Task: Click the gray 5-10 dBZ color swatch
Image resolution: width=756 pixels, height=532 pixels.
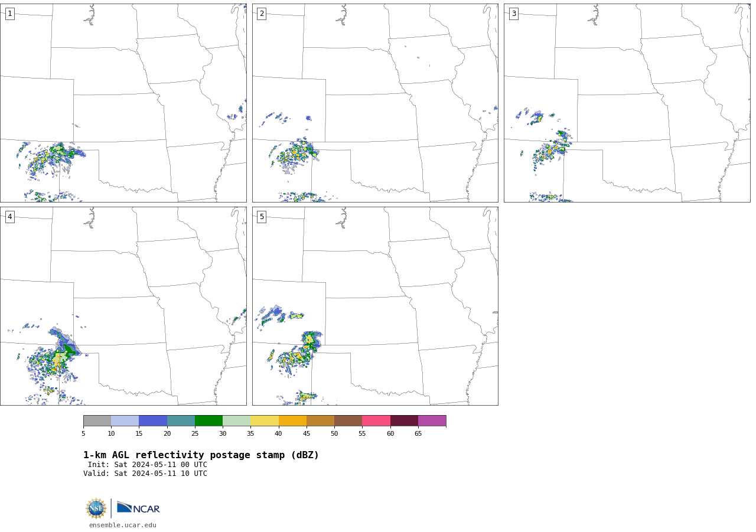Action: coord(97,420)
